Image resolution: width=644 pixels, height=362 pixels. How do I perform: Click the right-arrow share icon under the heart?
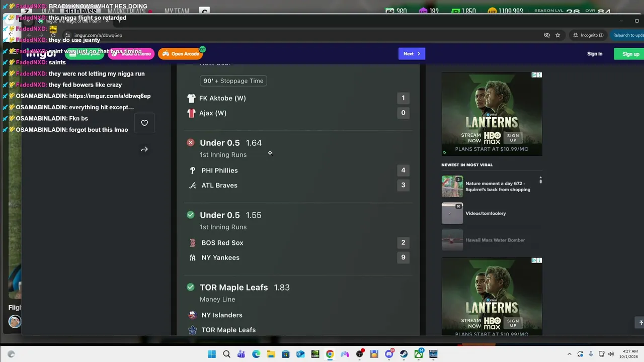pyautogui.click(x=144, y=149)
